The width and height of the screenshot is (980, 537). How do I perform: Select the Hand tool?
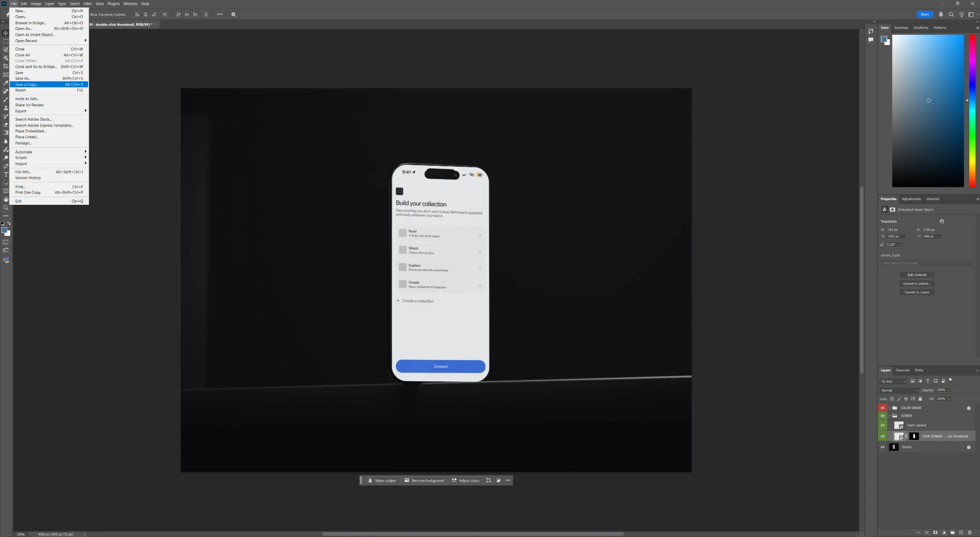click(5, 200)
